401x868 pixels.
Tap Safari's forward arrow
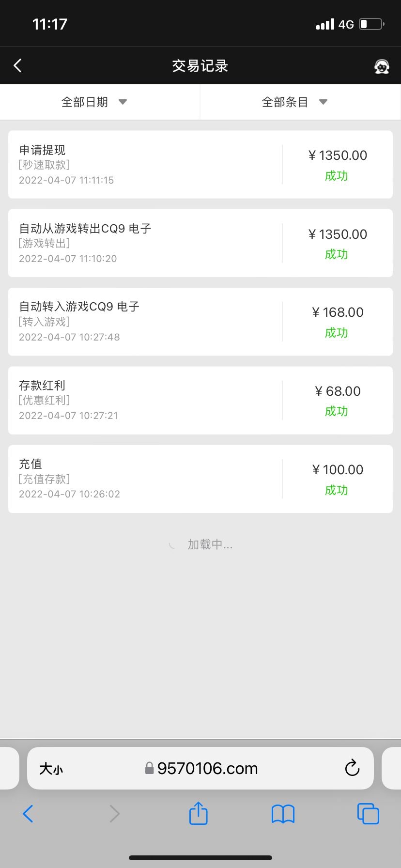114,814
